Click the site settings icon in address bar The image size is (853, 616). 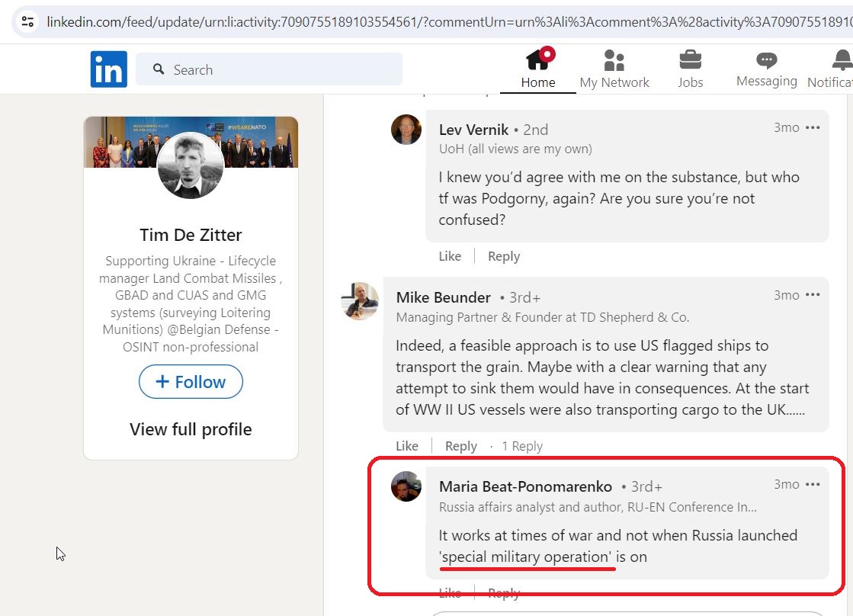[27, 22]
